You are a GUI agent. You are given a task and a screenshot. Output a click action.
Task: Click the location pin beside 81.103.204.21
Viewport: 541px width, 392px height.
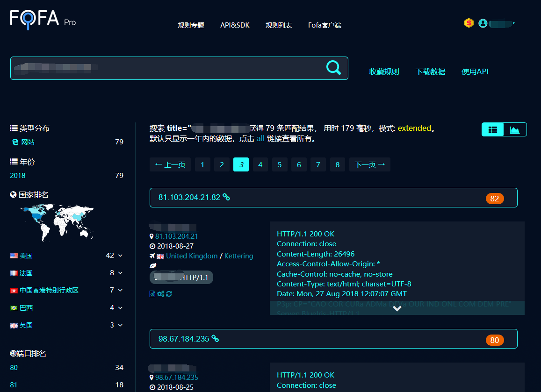[x=151, y=236]
